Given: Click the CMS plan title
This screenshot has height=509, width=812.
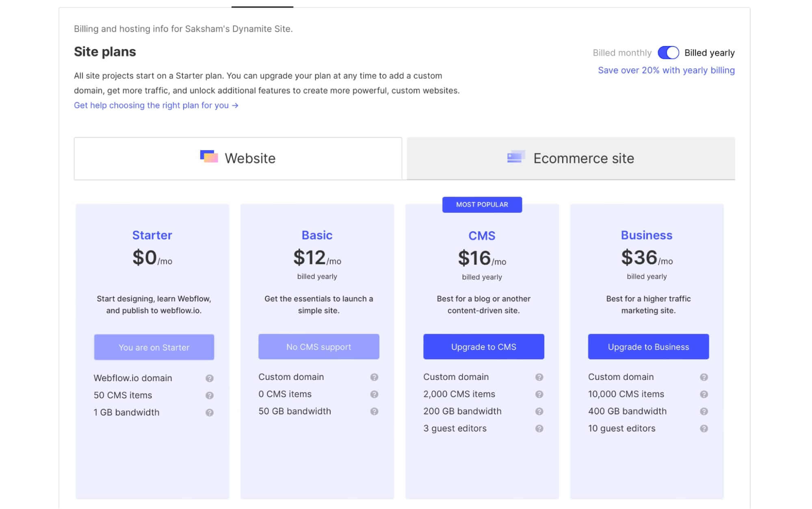Looking at the screenshot, I should tap(482, 236).
